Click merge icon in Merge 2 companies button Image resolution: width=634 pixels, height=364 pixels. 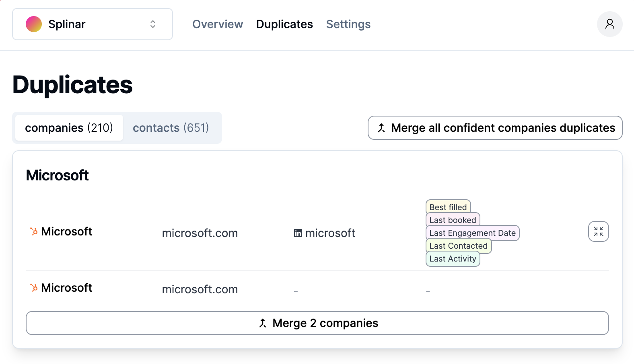click(x=263, y=323)
